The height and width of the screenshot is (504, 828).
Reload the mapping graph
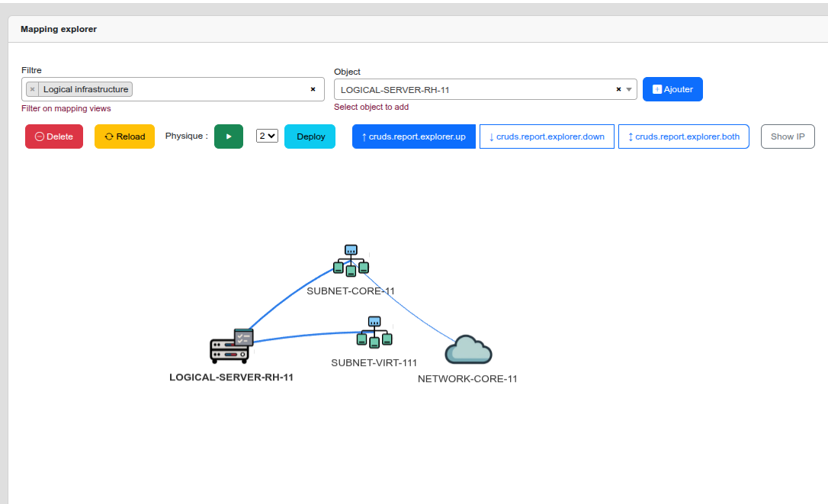(124, 136)
